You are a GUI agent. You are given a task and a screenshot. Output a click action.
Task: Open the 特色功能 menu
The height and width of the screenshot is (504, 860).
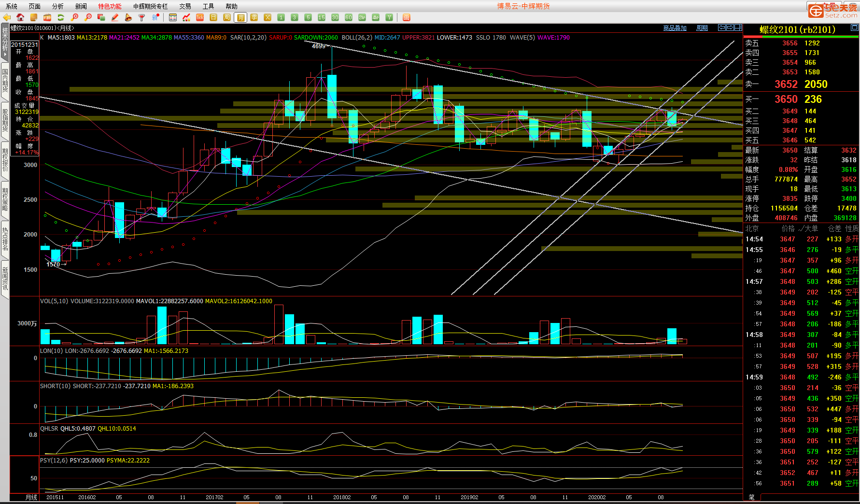(110, 6)
